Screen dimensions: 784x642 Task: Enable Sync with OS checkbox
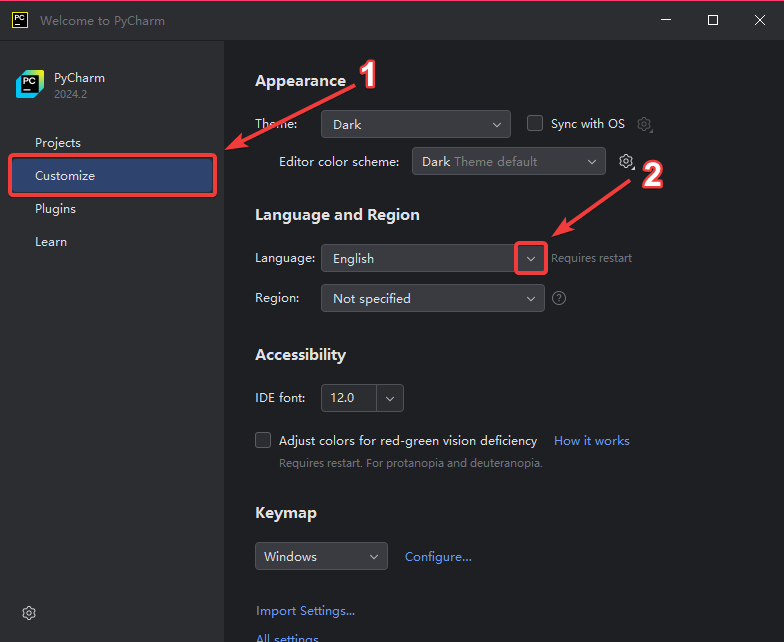535,123
